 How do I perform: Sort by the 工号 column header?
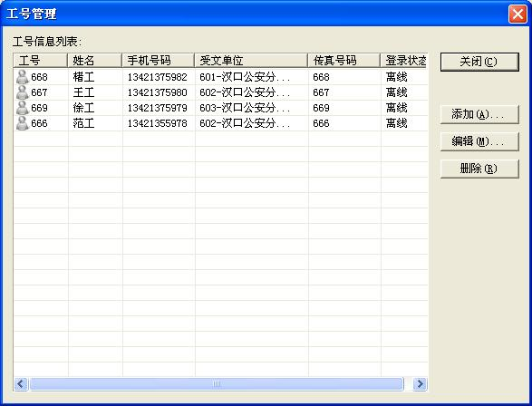tap(41, 61)
